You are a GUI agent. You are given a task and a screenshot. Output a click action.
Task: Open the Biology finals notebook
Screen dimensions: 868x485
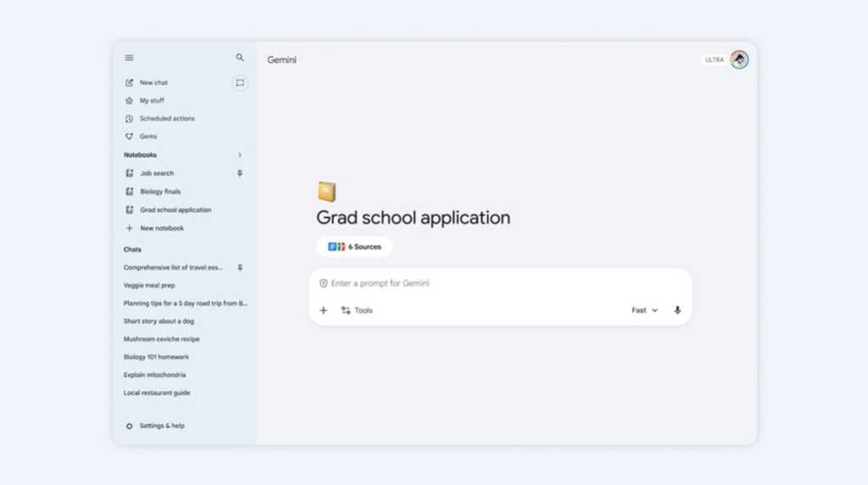click(160, 192)
